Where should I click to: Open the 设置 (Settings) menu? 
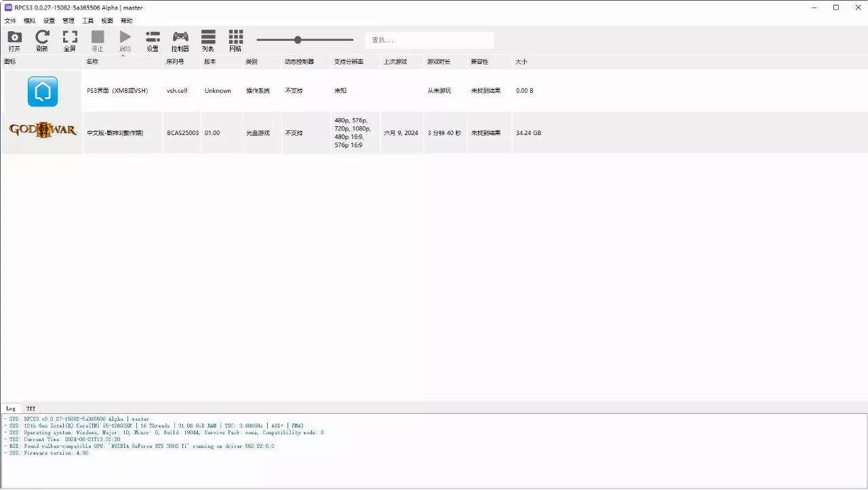point(49,21)
